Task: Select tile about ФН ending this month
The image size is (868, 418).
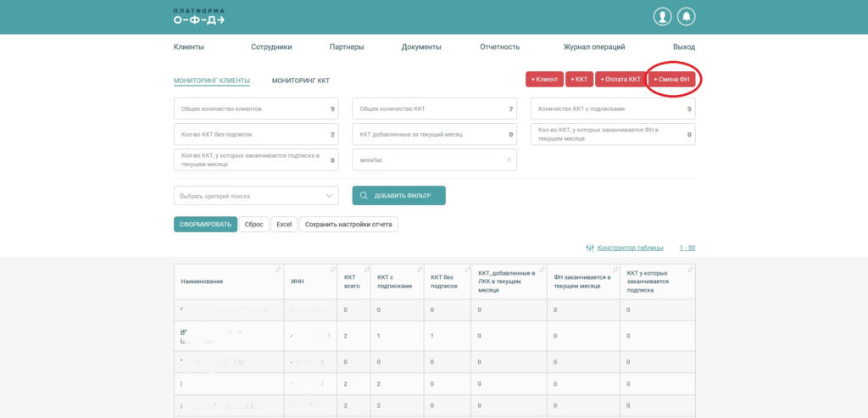Action: click(614, 135)
